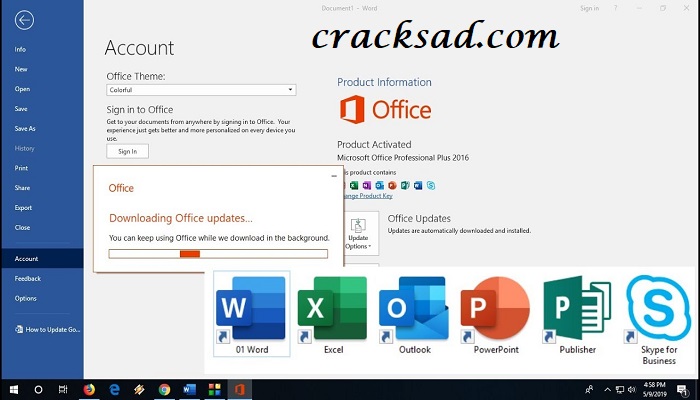This screenshot has height=400, width=700.
Task: Choose Close in the backstage menu
Action: (22, 227)
